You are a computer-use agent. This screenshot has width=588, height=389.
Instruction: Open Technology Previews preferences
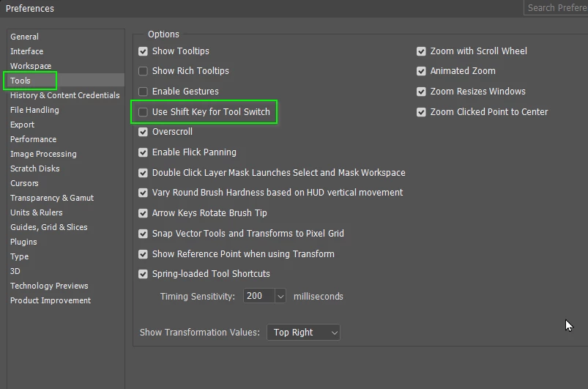[49, 286]
